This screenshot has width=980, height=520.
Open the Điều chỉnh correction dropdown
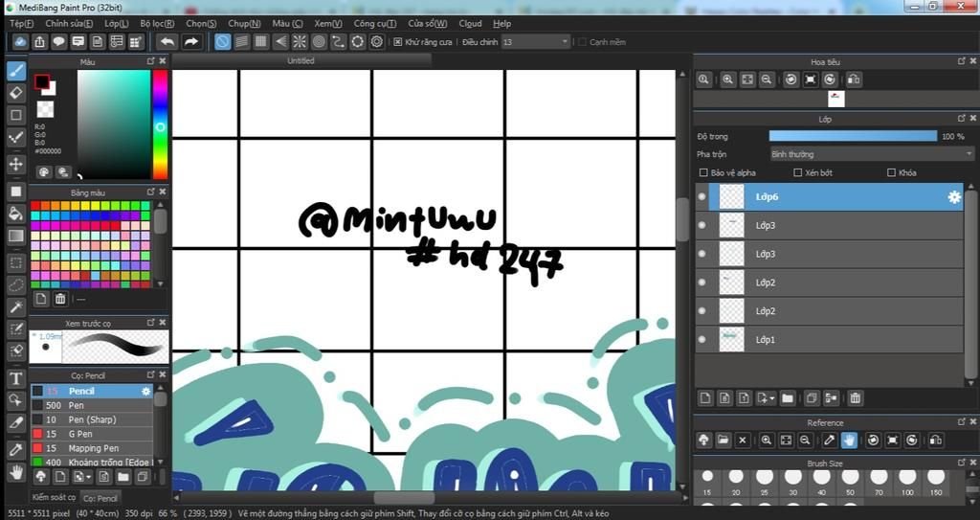click(x=536, y=42)
